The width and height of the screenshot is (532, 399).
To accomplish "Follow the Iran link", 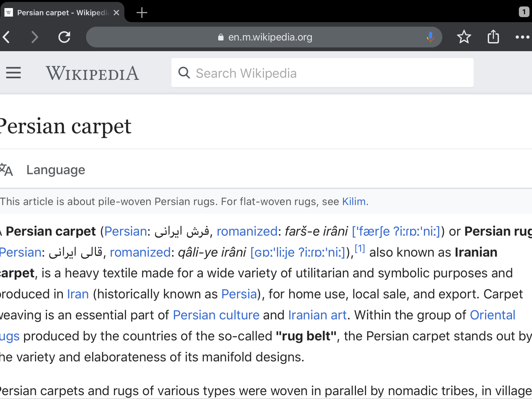I will point(78,294).
